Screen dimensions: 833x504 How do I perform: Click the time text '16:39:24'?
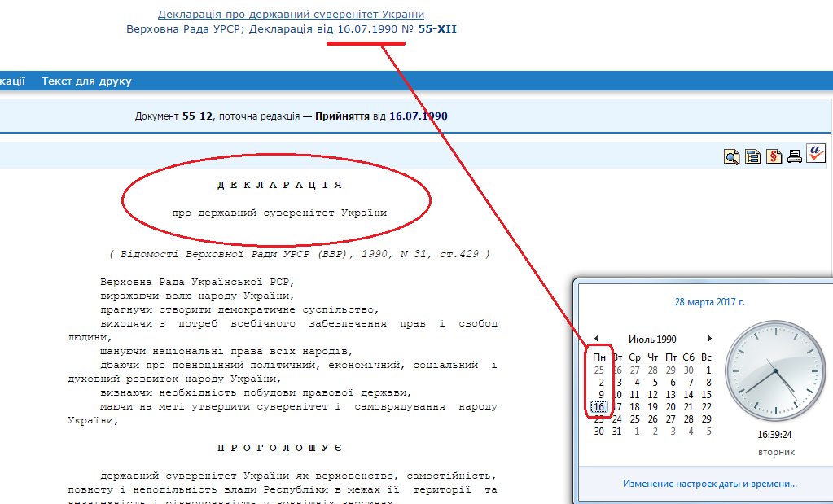pos(774,435)
